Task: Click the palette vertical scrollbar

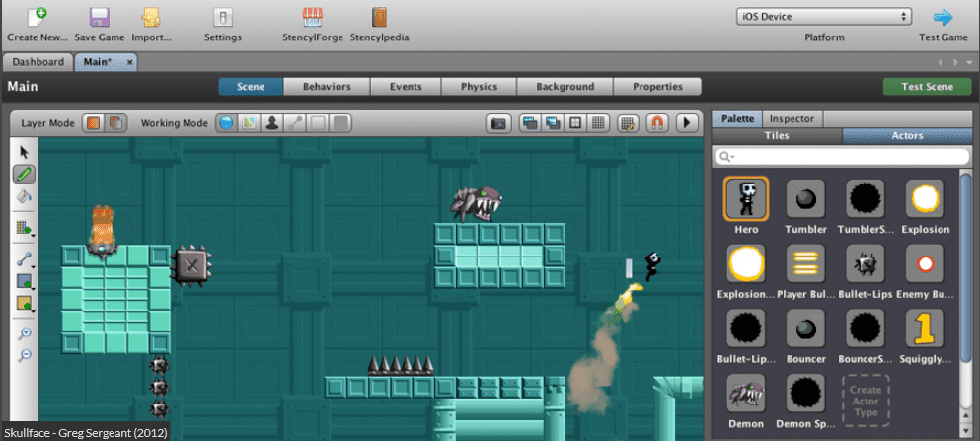Action: [965, 268]
